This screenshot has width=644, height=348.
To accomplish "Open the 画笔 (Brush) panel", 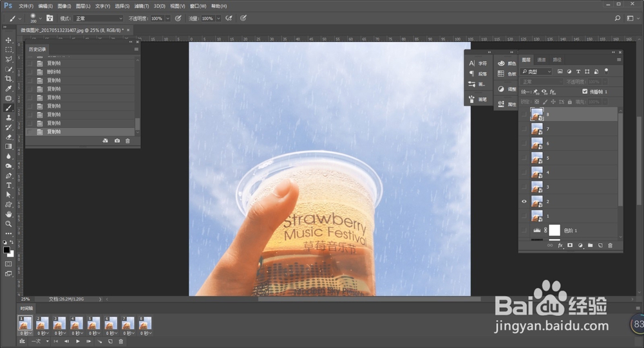I will [478, 99].
